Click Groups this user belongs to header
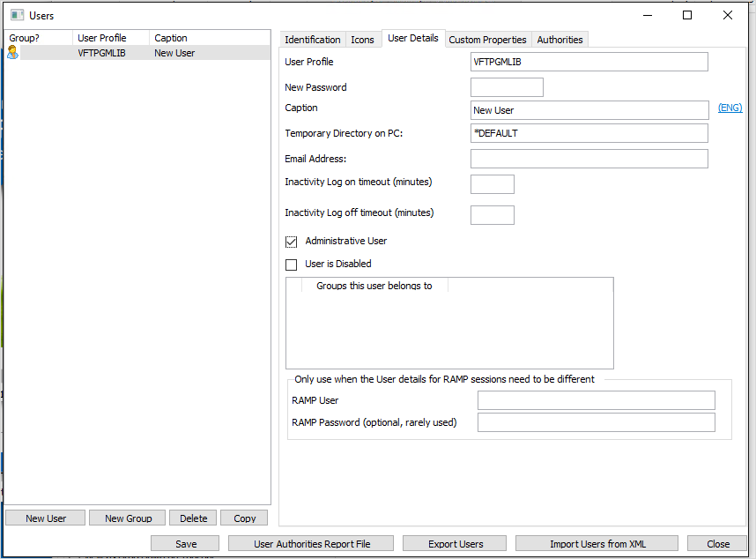 pos(374,286)
